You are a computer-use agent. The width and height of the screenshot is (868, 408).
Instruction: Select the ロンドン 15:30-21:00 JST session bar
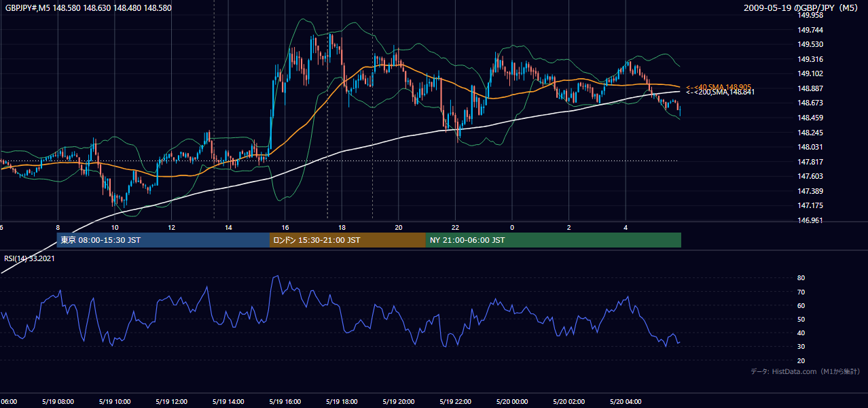coord(348,240)
